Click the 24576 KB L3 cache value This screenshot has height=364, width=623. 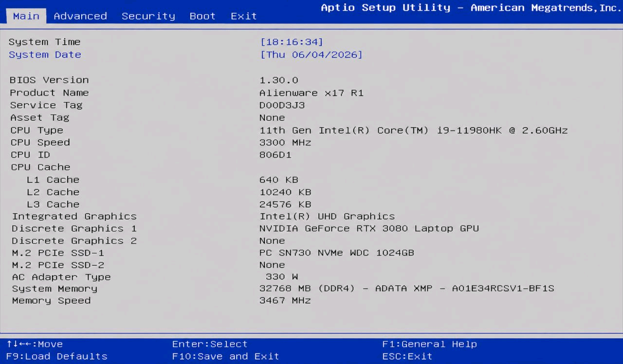pos(285,204)
